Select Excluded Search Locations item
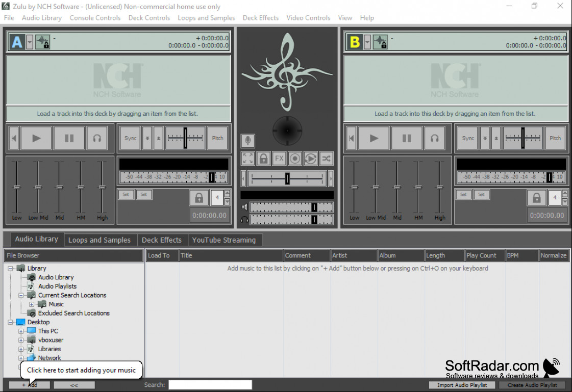572x392 pixels. pyautogui.click(x=73, y=313)
